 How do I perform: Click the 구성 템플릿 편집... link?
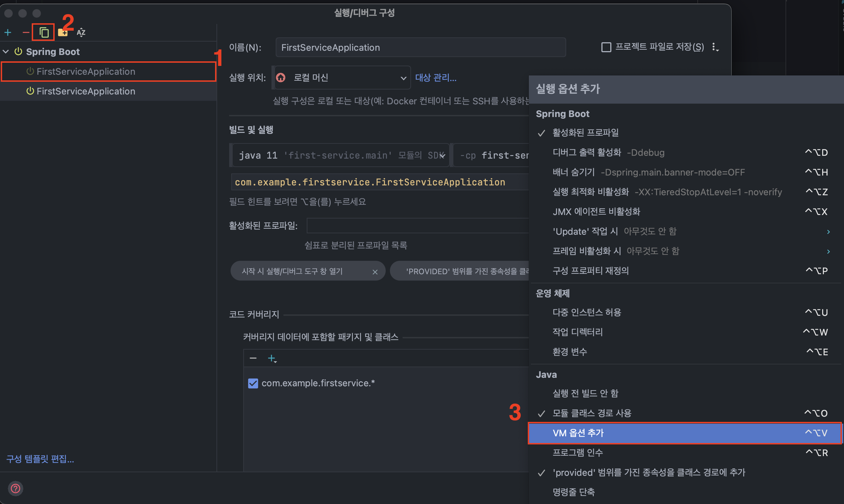[40, 459]
